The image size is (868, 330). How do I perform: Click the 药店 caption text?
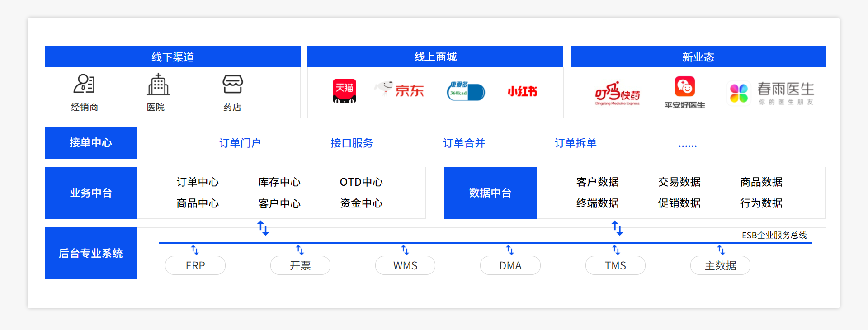pos(232,107)
